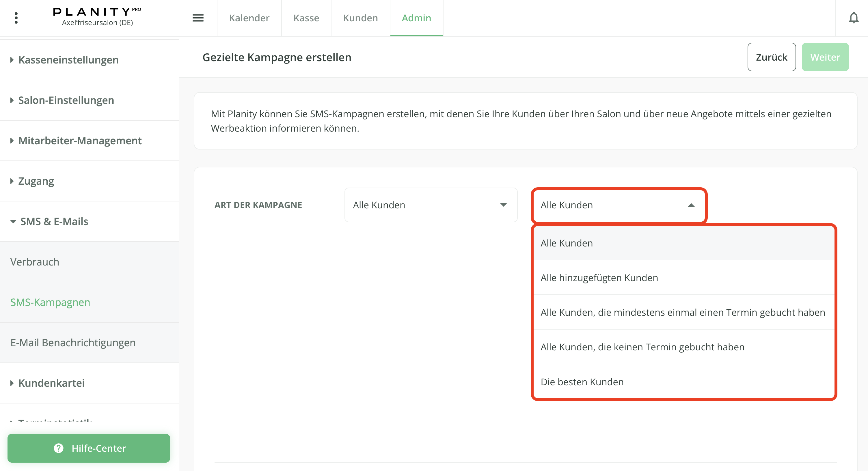The image size is (868, 471).
Task: Switch to the Kalender tab
Action: [x=249, y=18]
